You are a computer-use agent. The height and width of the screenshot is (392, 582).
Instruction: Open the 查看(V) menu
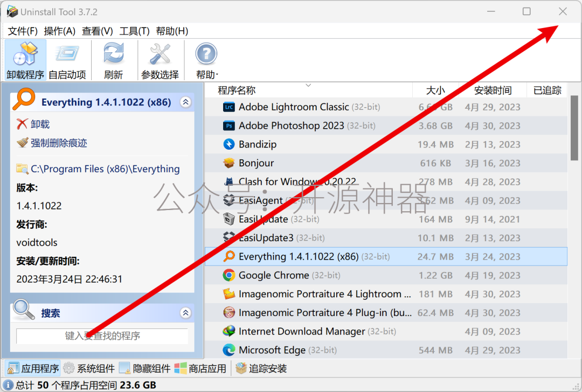pos(97,31)
